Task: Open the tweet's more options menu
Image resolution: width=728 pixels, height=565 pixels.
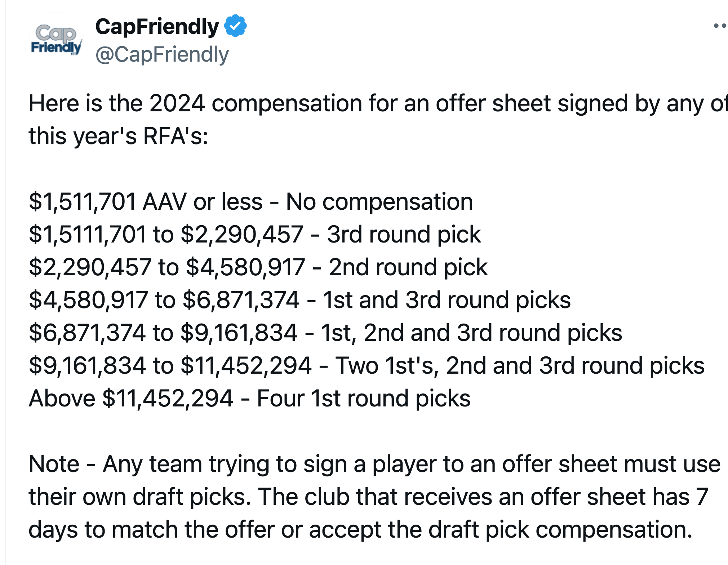Action: click(x=720, y=26)
